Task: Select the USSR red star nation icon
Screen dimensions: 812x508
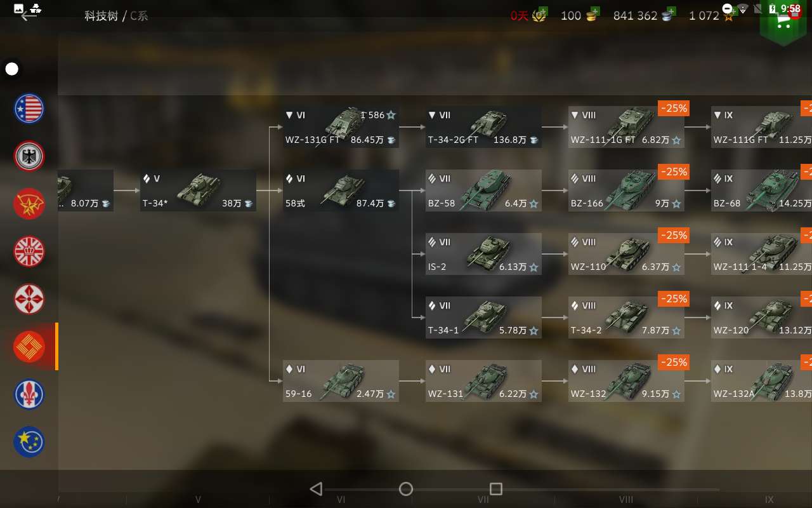Action: (x=29, y=204)
